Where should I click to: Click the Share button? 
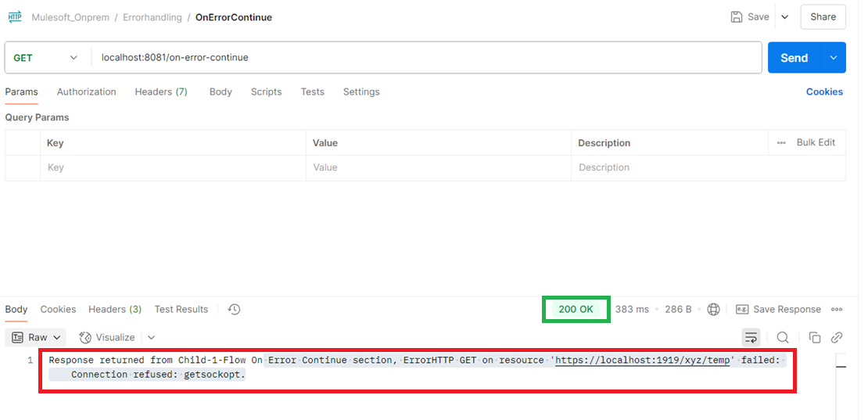[x=823, y=16]
